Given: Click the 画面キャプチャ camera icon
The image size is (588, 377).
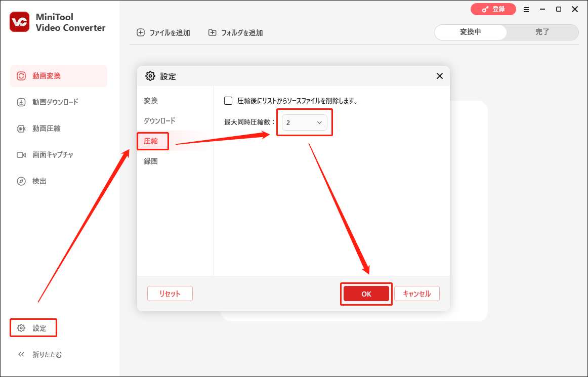Looking at the screenshot, I should click(21, 155).
